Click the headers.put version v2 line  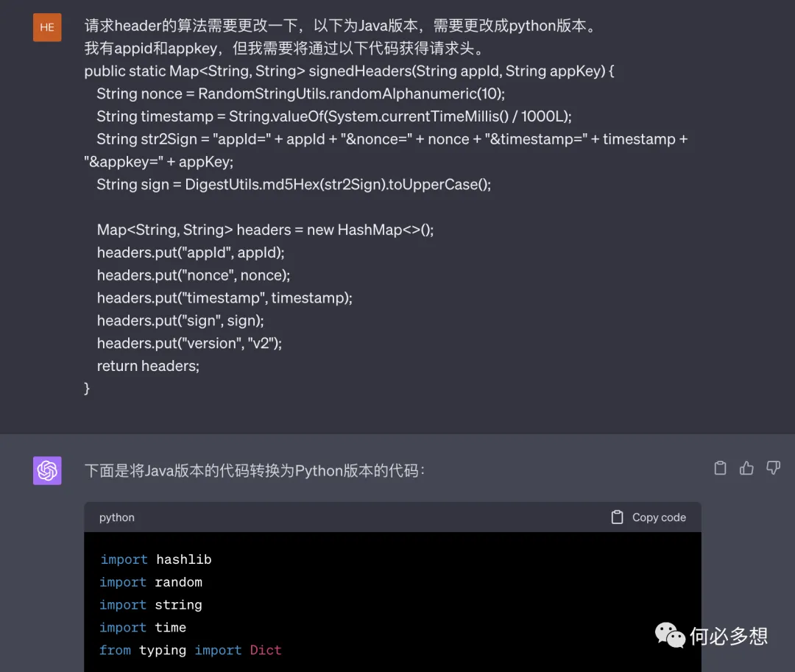coord(189,343)
